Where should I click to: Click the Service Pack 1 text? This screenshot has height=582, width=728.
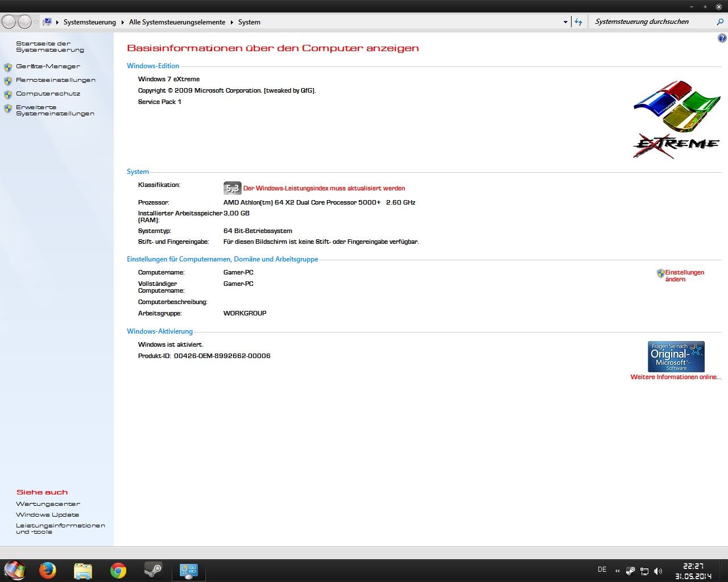tap(160, 102)
